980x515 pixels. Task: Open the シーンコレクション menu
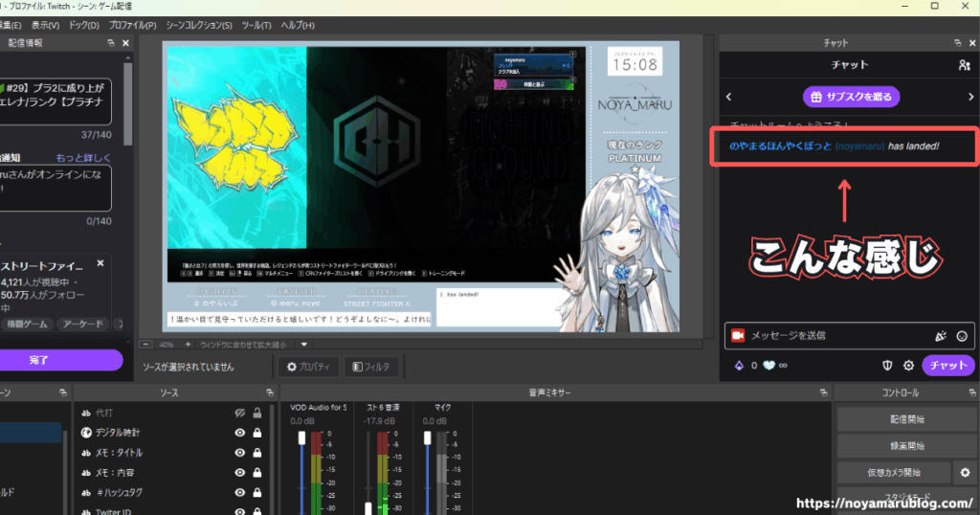tap(200, 25)
